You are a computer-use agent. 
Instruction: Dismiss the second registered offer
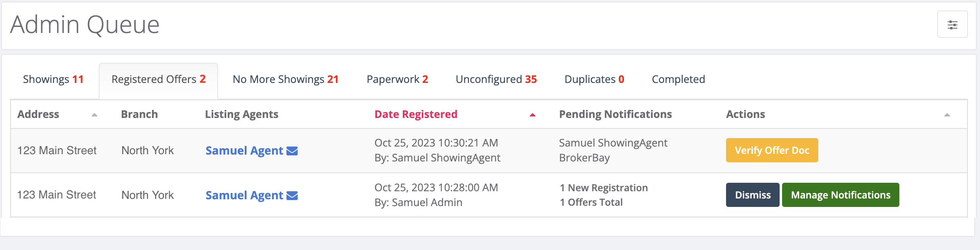[x=753, y=195]
